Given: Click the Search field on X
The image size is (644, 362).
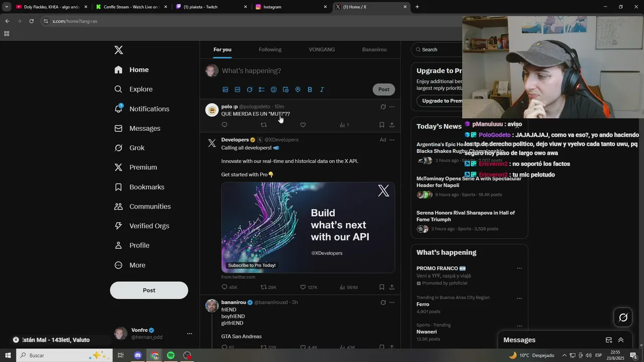Looking at the screenshot, I should [437, 49].
